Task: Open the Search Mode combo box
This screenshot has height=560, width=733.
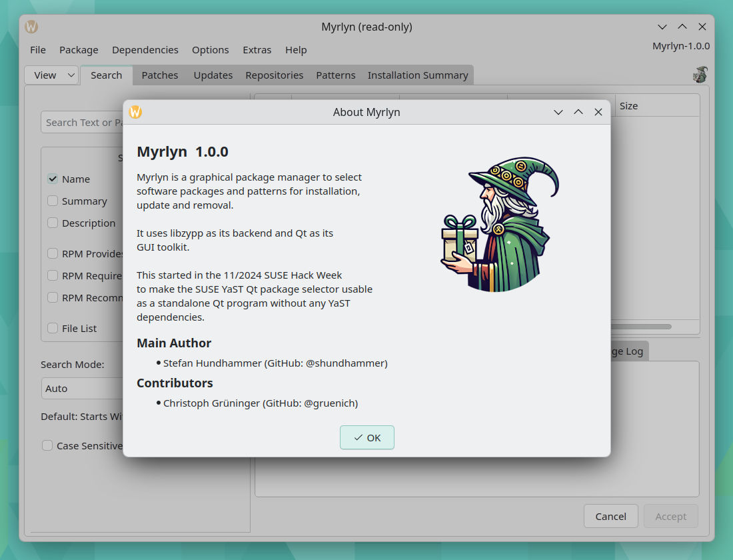Action: point(80,388)
